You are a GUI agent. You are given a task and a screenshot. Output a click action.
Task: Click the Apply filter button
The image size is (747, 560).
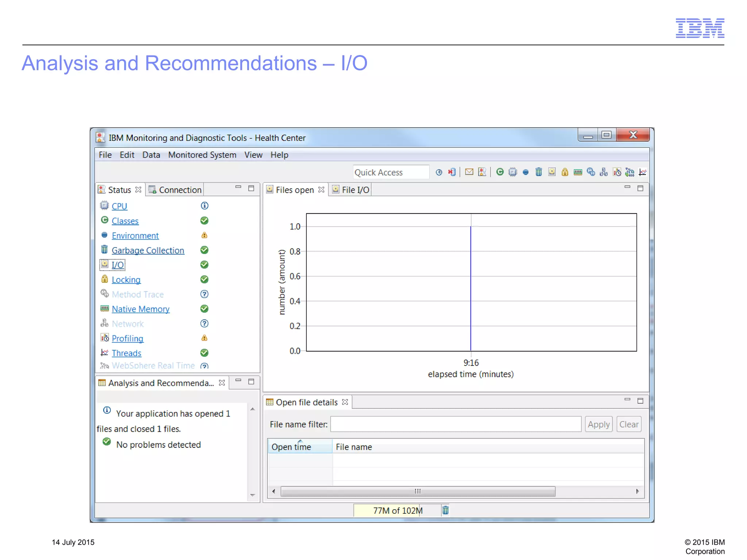pos(599,424)
